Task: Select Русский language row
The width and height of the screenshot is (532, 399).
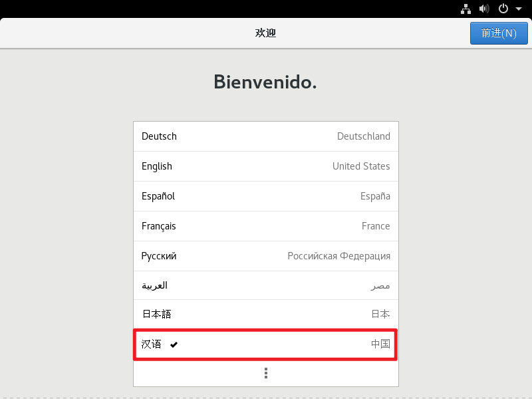Action: [x=266, y=256]
